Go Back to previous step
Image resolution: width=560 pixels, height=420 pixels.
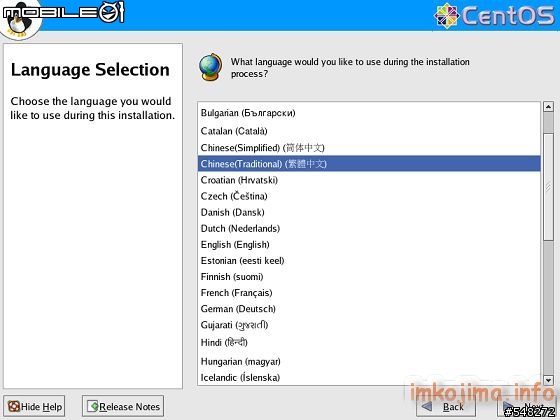click(446, 407)
